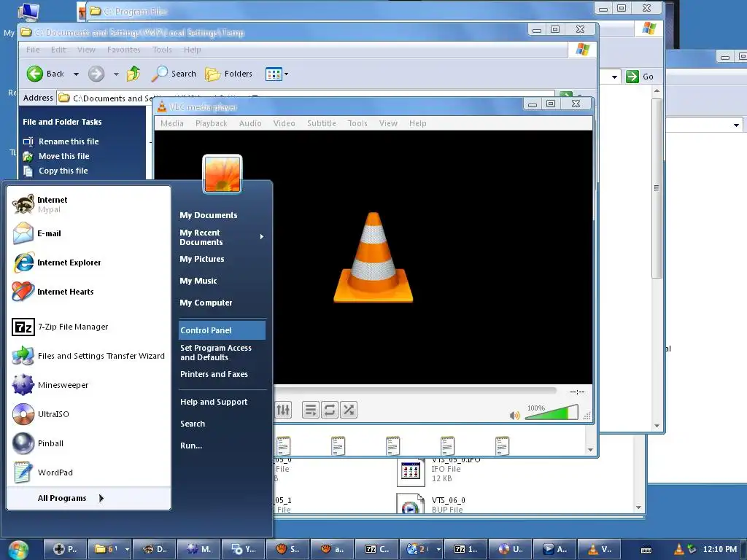Open Control Panel
This screenshot has width=747, height=560.
pos(222,330)
